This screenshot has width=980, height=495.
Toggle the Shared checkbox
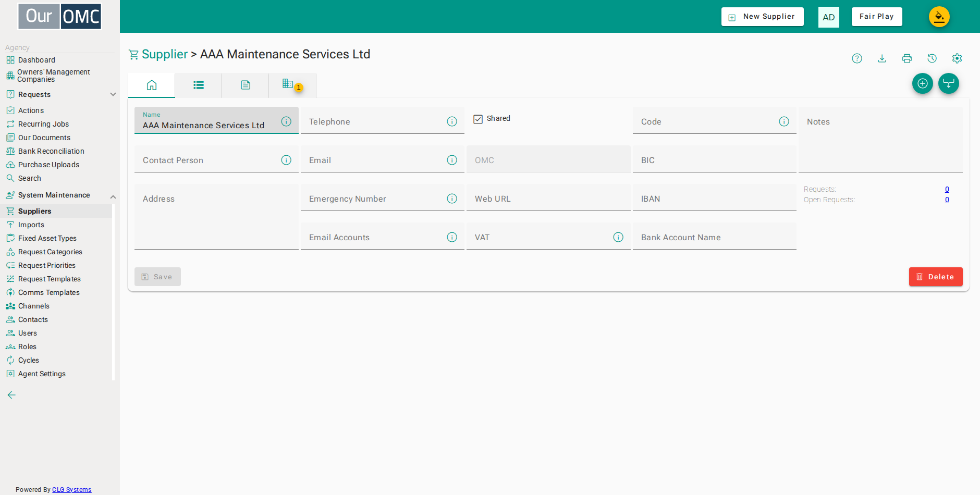point(478,119)
